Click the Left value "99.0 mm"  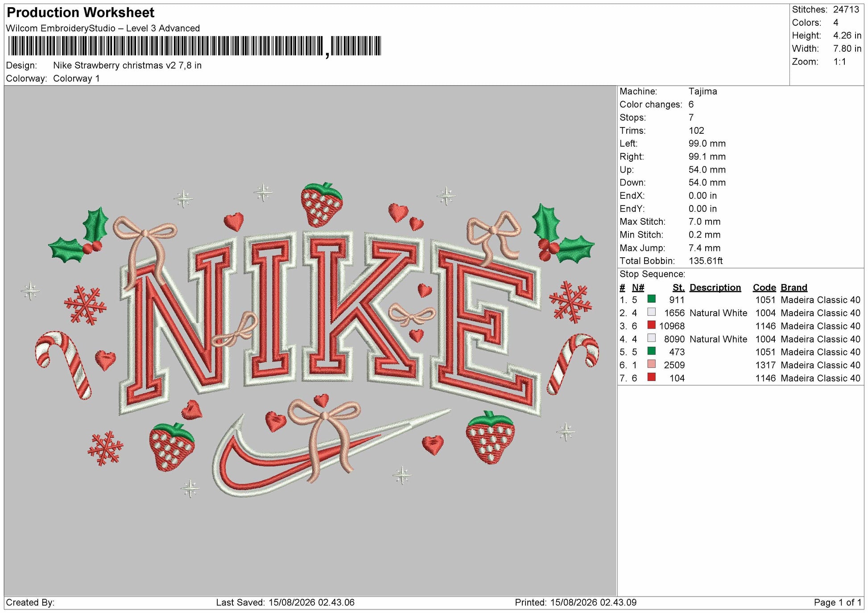pyautogui.click(x=707, y=144)
